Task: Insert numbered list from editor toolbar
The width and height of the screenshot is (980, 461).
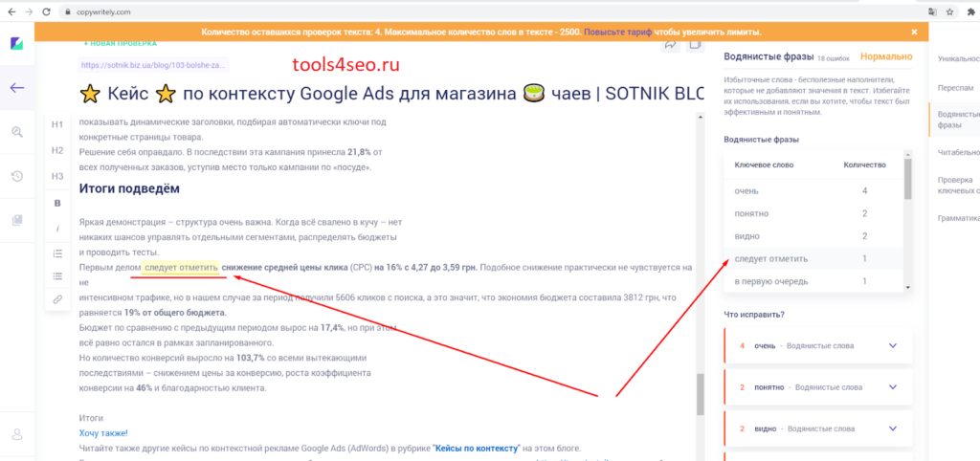Action: pyautogui.click(x=57, y=253)
